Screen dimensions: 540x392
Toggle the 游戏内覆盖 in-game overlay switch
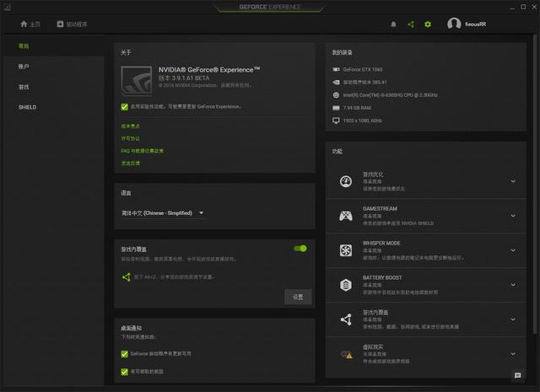pyautogui.click(x=300, y=249)
